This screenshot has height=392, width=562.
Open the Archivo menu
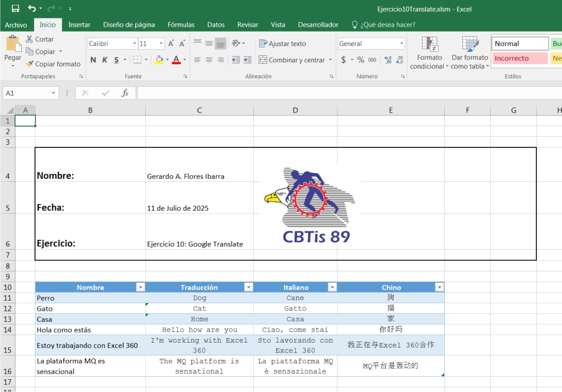(16, 25)
